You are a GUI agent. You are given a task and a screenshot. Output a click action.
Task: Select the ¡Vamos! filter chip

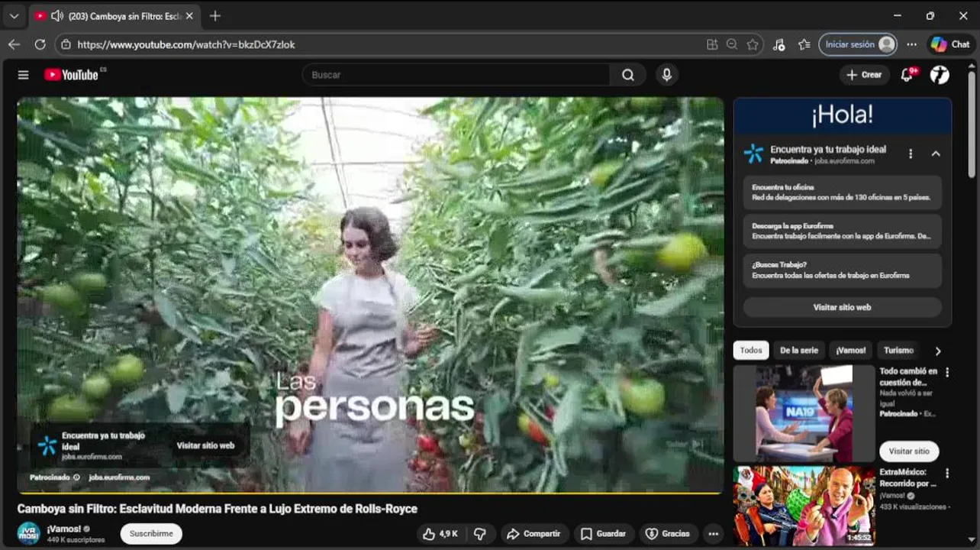(850, 350)
